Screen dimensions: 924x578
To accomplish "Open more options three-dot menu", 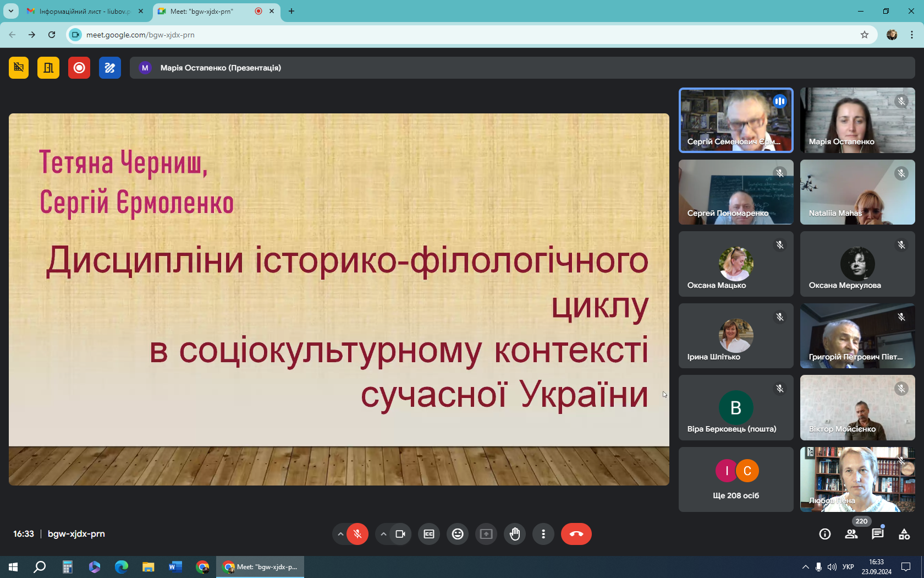I will coord(543,534).
